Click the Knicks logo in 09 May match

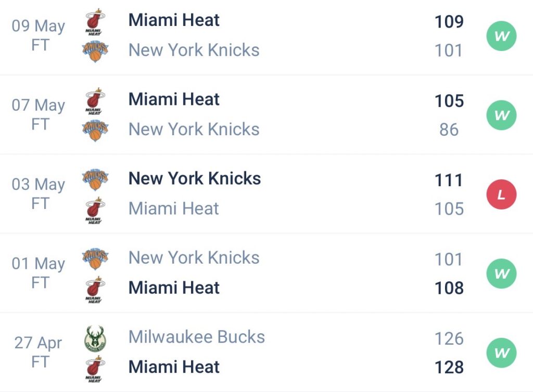(x=95, y=51)
